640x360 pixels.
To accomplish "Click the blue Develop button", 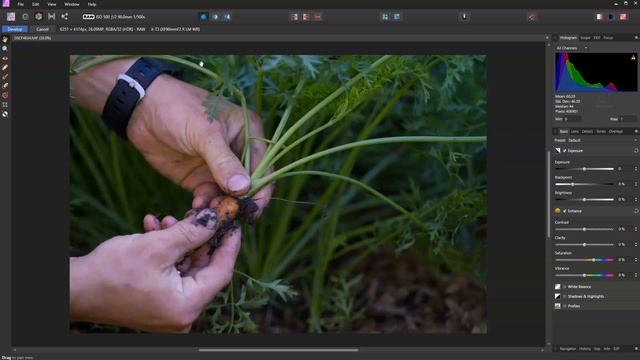I will [15, 29].
